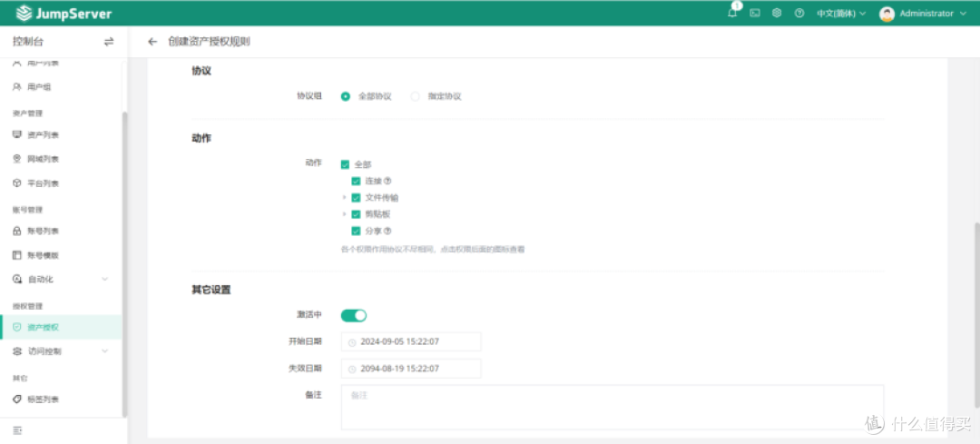
Task: Uncheck the 分享 checkbox
Action: [x=356, y=231]
